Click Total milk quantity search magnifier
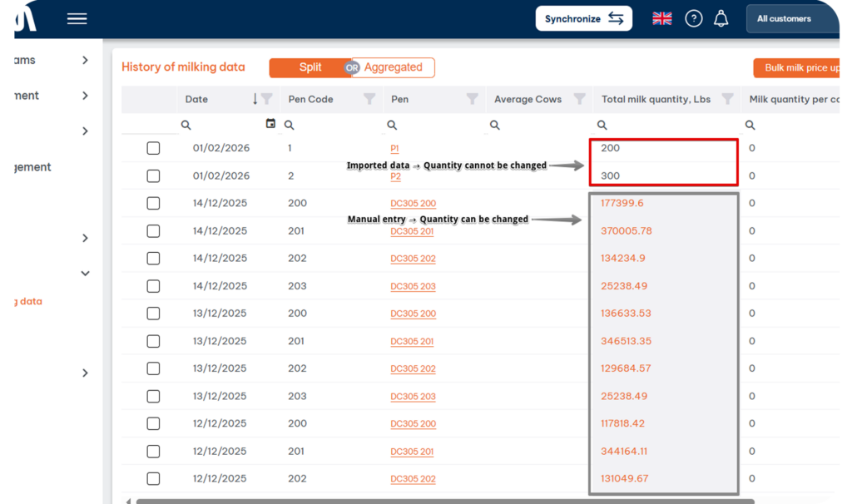Screen dimensions: 852x504 pos(602,125)
